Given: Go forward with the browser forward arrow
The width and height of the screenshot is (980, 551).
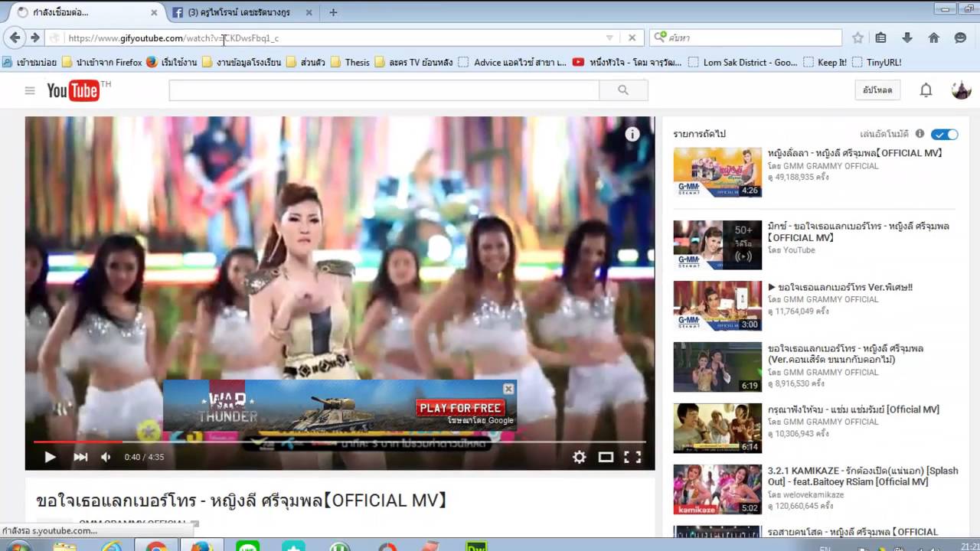Looking at the screenshot, I should (x=34, y=37).
